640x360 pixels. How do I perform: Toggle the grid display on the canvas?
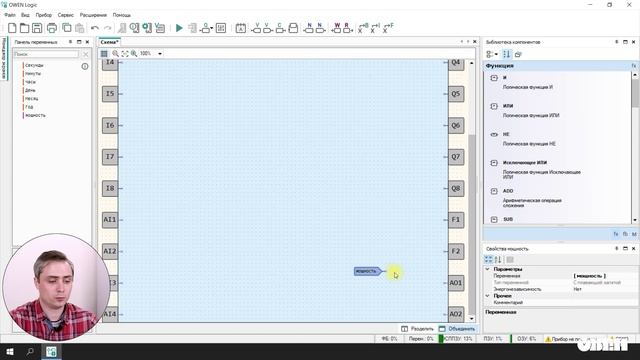tap(104, 53)
